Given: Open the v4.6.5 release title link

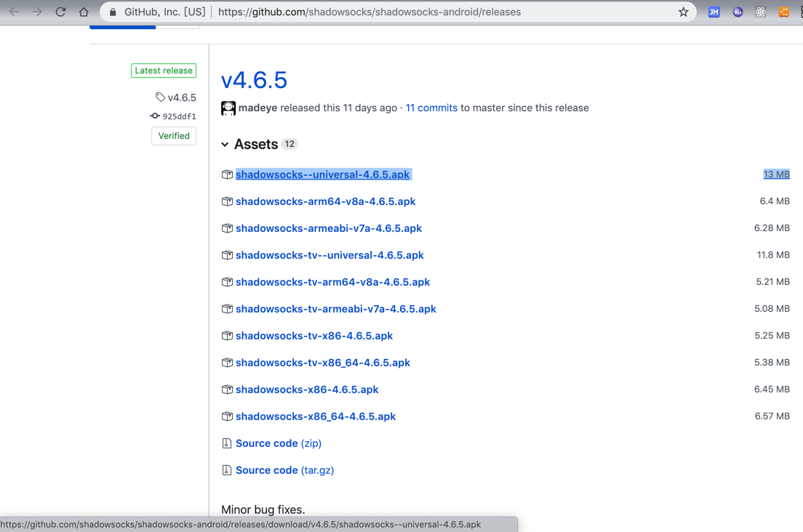Looking at the screenshot, I should (254, 80).
